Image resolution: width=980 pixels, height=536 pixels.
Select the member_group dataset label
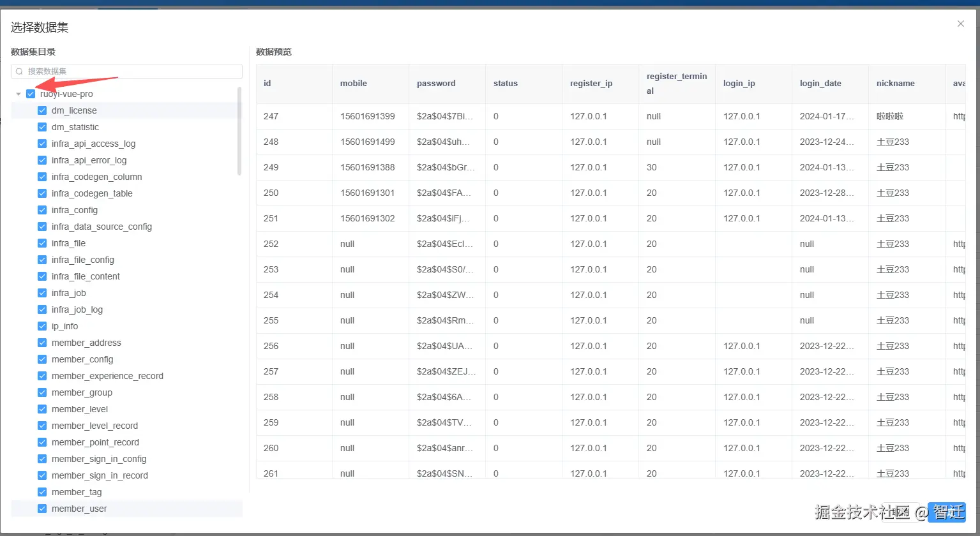coord(82,392)
